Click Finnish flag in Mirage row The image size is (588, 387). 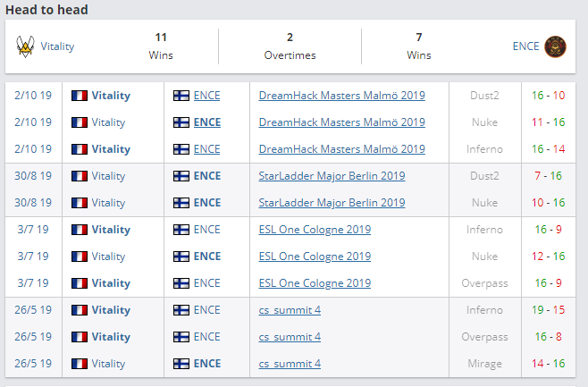[181, 364]
